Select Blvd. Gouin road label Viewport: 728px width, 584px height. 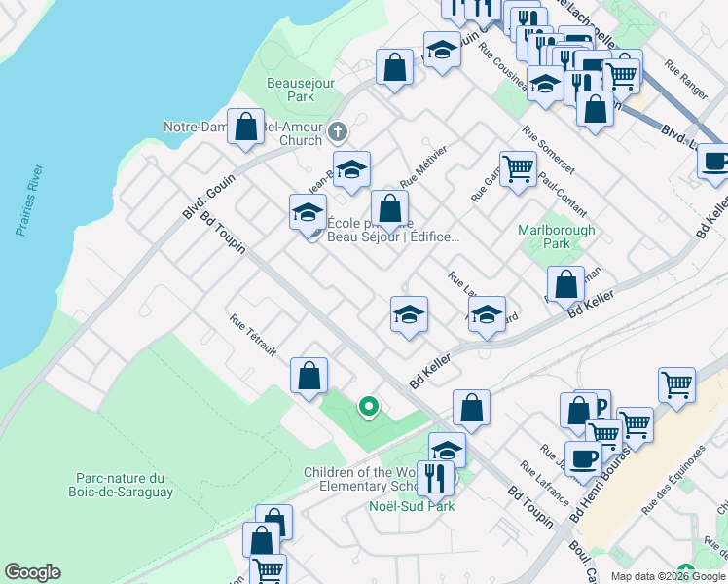(209, 197)
